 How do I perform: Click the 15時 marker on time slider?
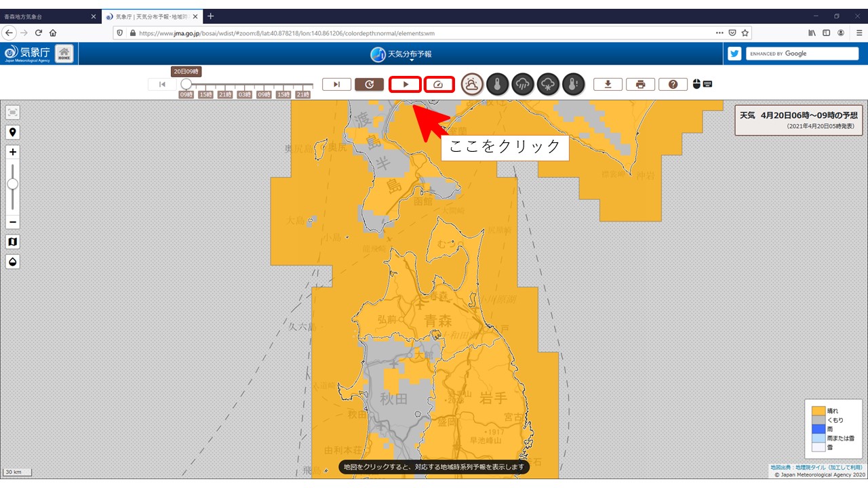click(x=205, y=95)
